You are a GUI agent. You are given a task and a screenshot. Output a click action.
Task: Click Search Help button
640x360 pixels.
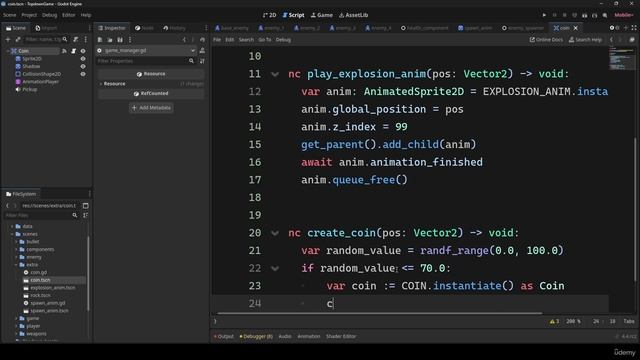(585, 40)
